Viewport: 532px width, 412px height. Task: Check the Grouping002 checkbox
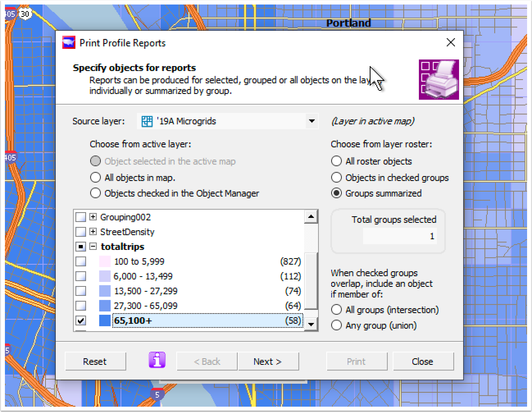81,217
